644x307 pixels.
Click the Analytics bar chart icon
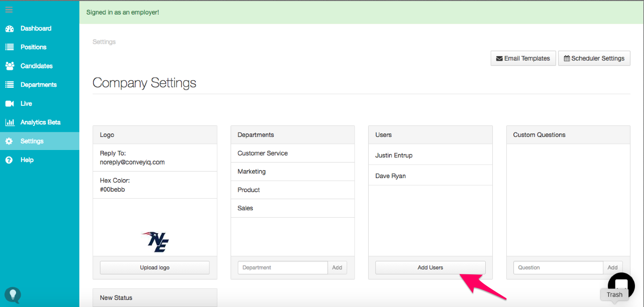[10, 122]
